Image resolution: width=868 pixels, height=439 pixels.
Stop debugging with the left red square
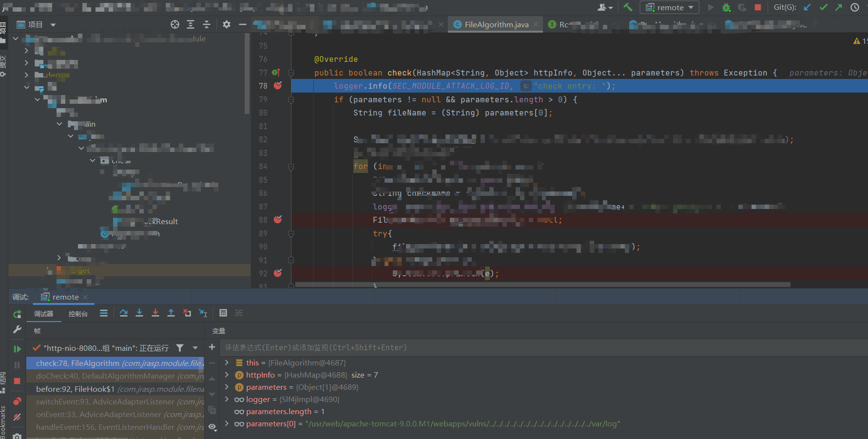point(17,381)
